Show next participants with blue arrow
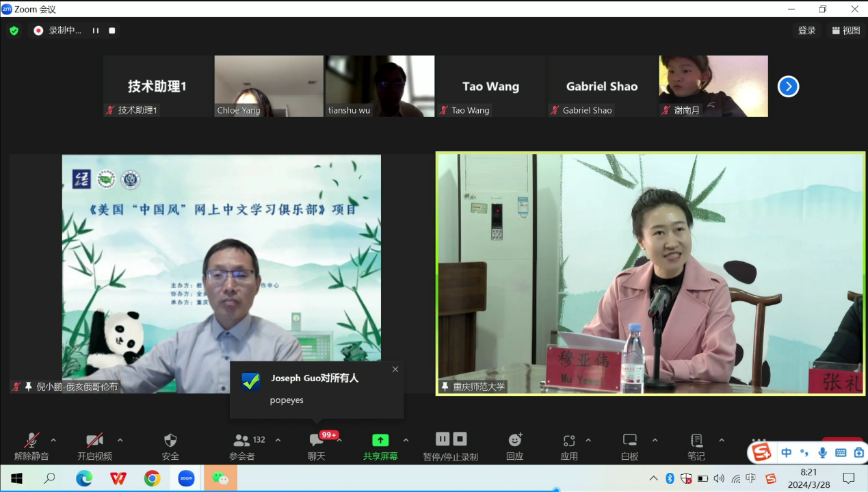The image size is (868, 492). 788,86
